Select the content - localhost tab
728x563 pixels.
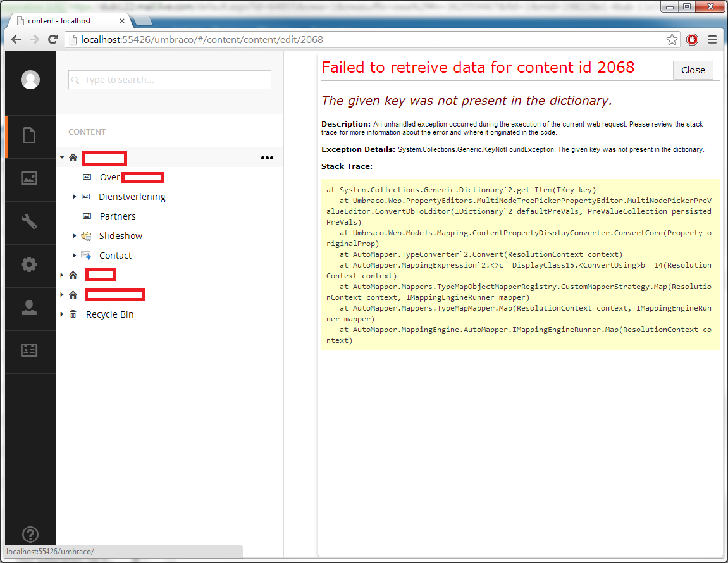click(x=69, y=21)
